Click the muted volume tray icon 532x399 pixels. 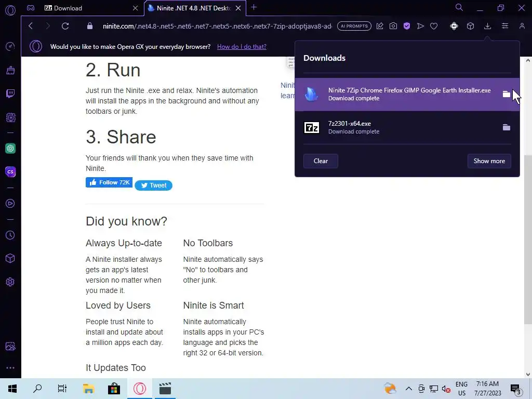(446, 389)
